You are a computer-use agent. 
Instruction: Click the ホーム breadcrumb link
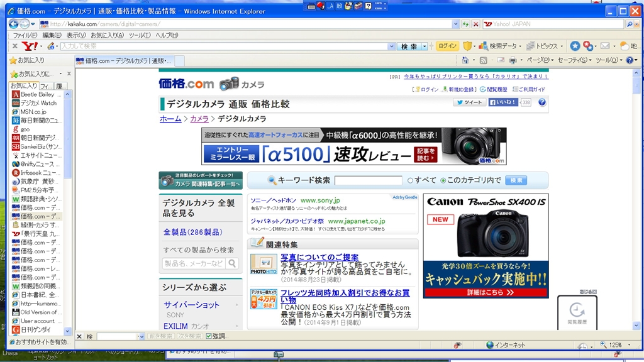[x=170, y=119]
